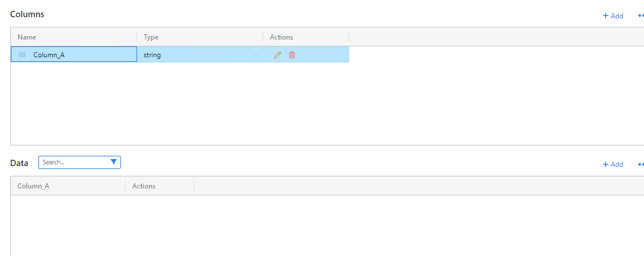The height and width of the screenshot is (256, 644).
Task: Click Column_A header in the Data grid
Action: pyautogui.click(x=33, y=186)
